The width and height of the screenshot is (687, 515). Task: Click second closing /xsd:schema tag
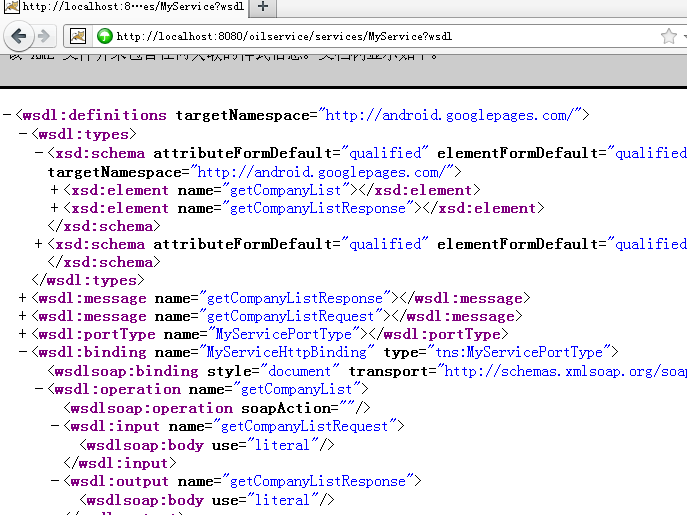[104, 262]
